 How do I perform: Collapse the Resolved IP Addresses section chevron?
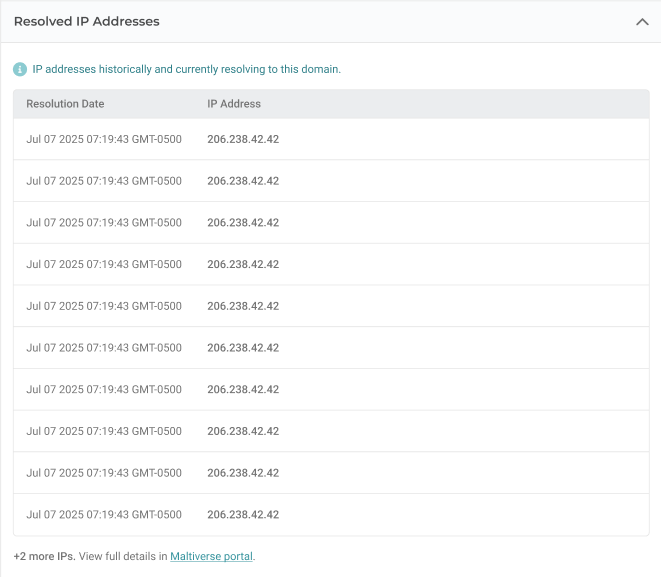coord(642,22)
